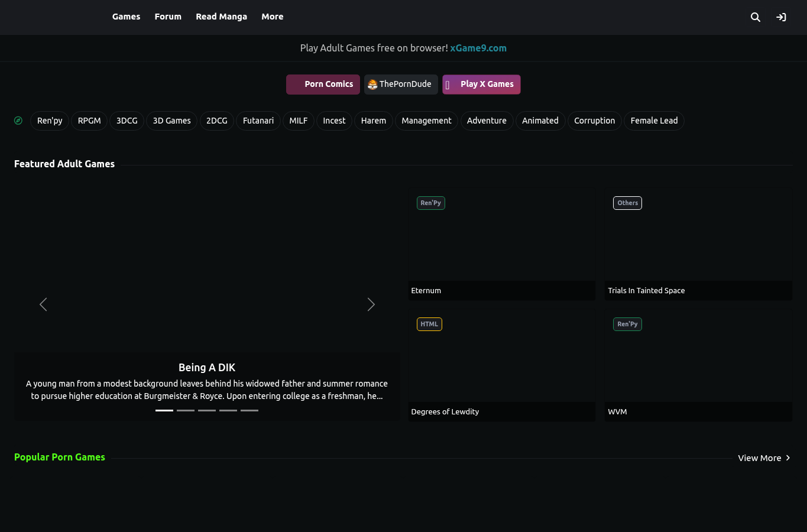Select the 3D Games tag chip

171,121
